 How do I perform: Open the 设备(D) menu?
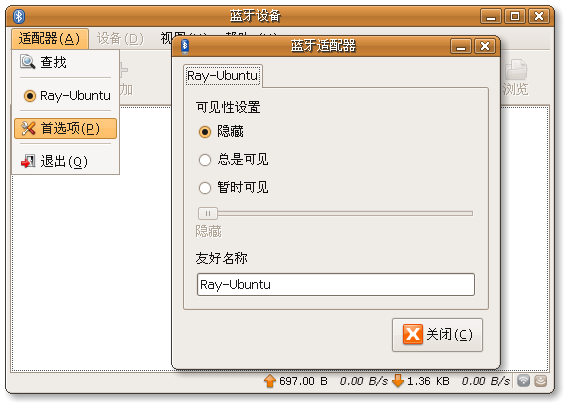point(120,39)
